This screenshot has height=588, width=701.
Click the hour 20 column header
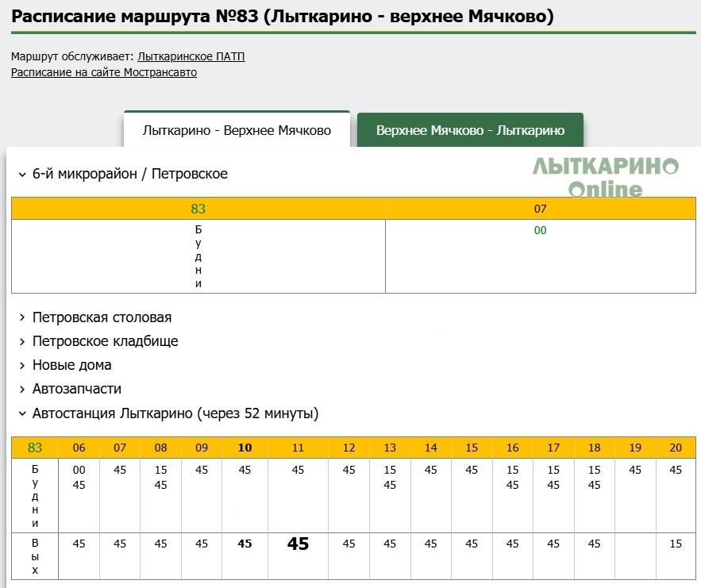tap(676, 448)
